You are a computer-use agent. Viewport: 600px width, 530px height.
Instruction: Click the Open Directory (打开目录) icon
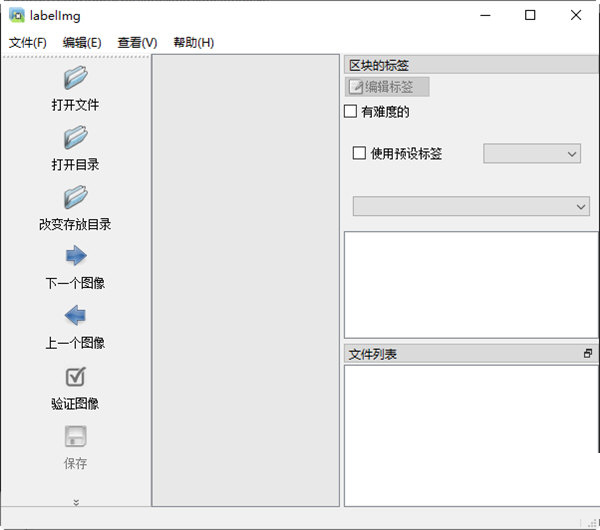coord(75,138)
